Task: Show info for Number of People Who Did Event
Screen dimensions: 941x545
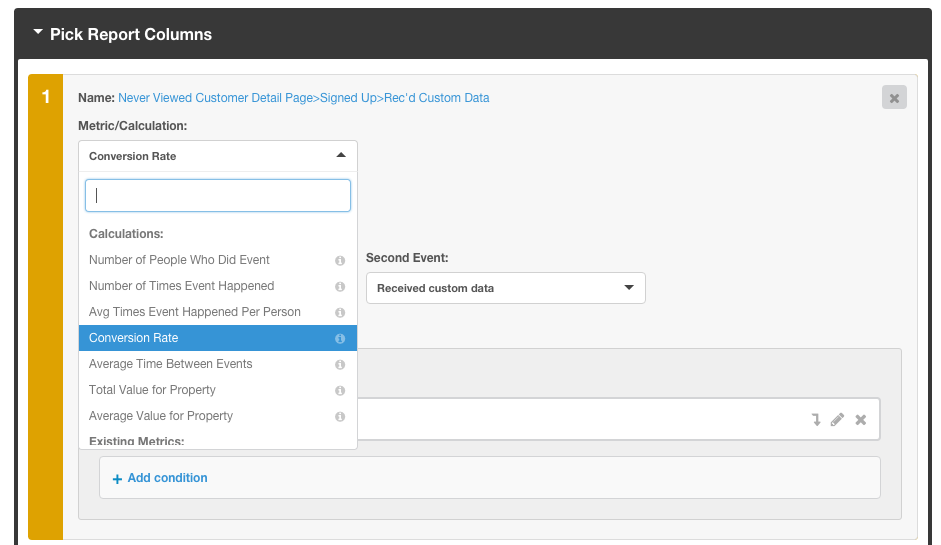Action: [x=340, y=260]
